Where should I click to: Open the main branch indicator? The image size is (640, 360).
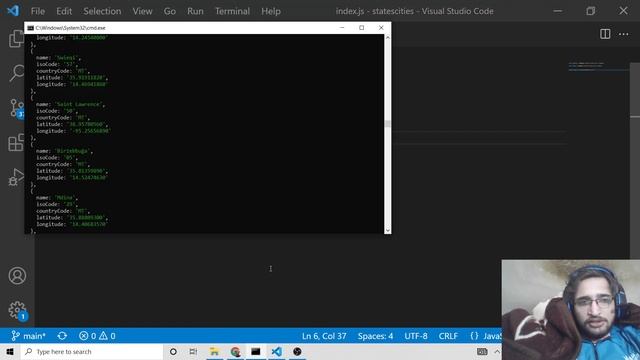pyautogui.click(x=28, y=336)
